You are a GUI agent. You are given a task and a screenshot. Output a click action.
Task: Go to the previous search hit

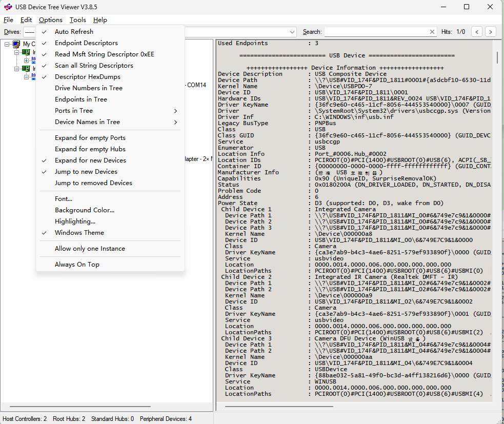point(477,32)
